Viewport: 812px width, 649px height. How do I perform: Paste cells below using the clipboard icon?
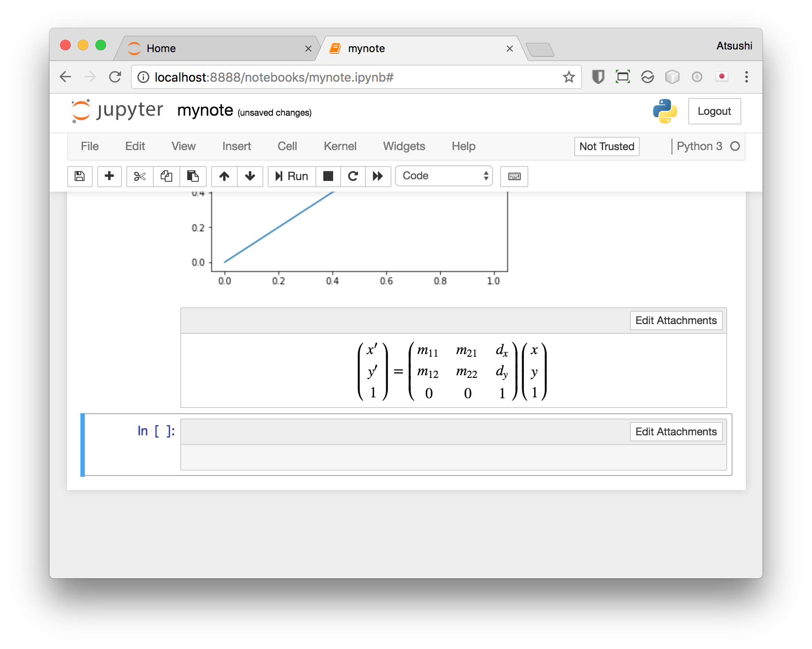193,176
